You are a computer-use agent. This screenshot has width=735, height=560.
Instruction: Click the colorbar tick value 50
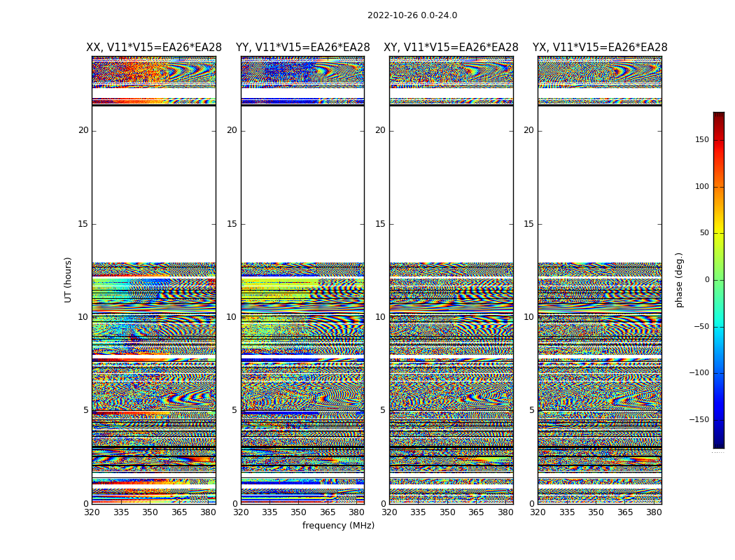pyautogui.click(x=704, y=233)
